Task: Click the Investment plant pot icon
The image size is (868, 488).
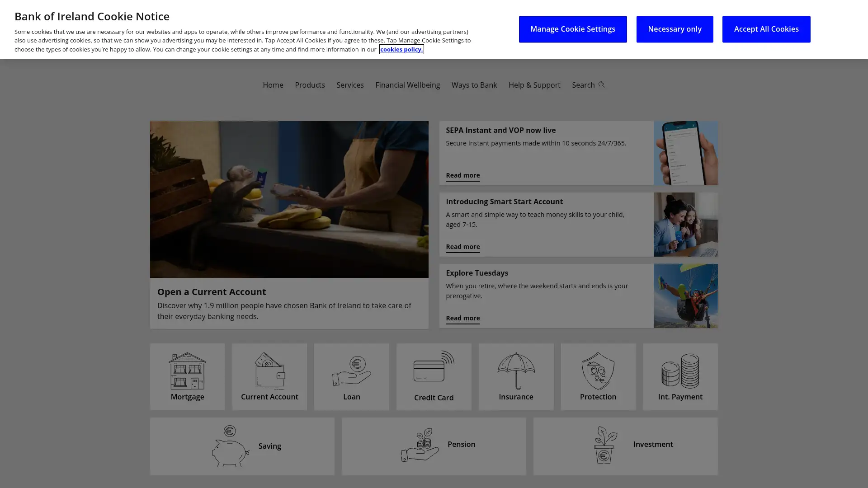Action: [605, 445]
